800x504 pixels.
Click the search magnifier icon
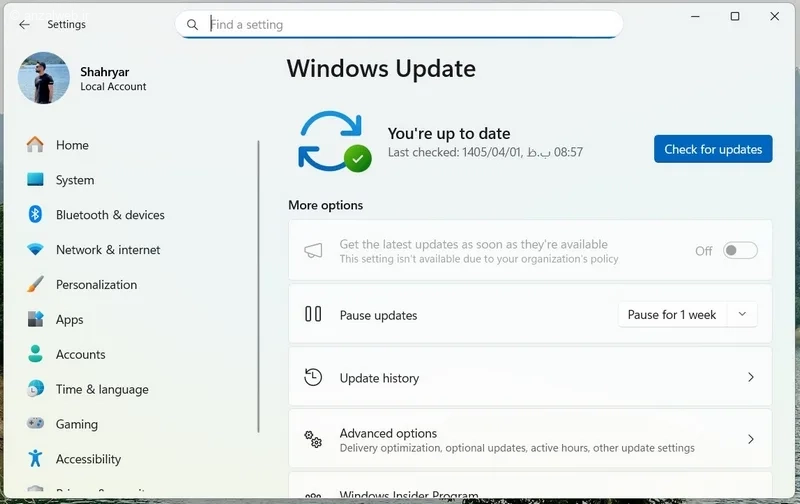pyautogui.click(x=192, y=24)
